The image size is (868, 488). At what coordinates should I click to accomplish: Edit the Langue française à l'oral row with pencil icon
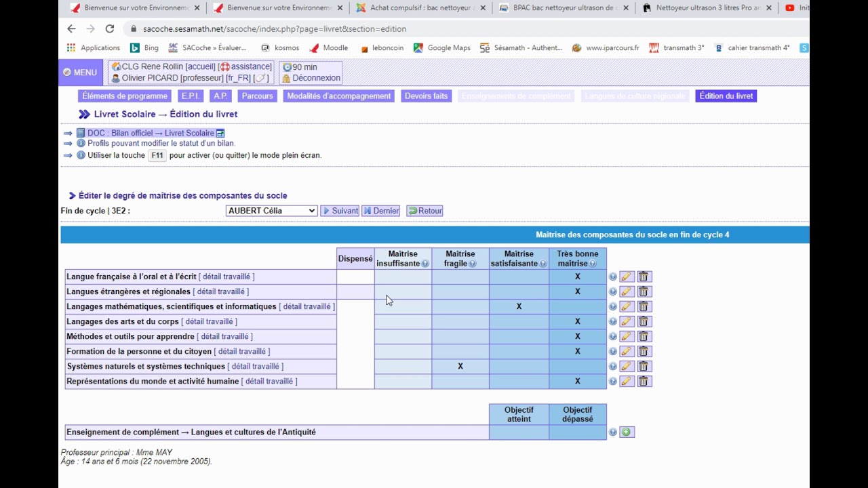coord(627,277)
